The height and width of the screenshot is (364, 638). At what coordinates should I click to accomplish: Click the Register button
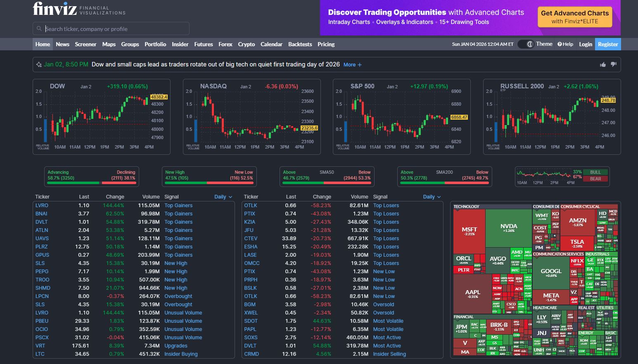pos(608,44)
